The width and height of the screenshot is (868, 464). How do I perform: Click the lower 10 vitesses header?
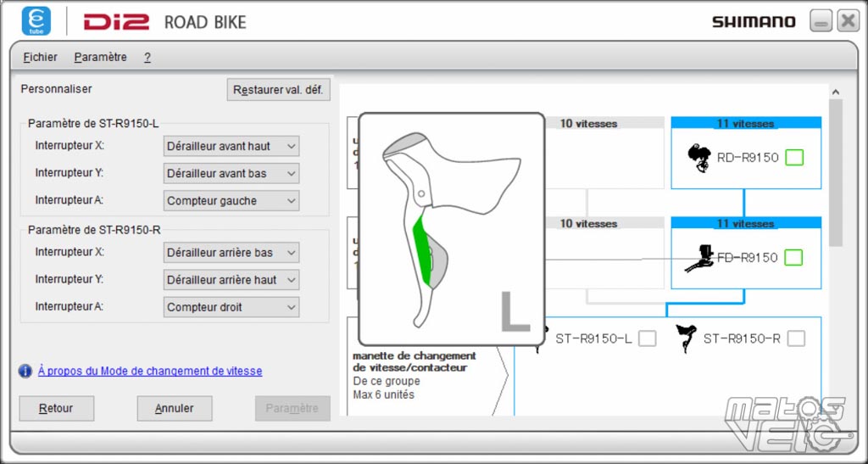(588, 223)
